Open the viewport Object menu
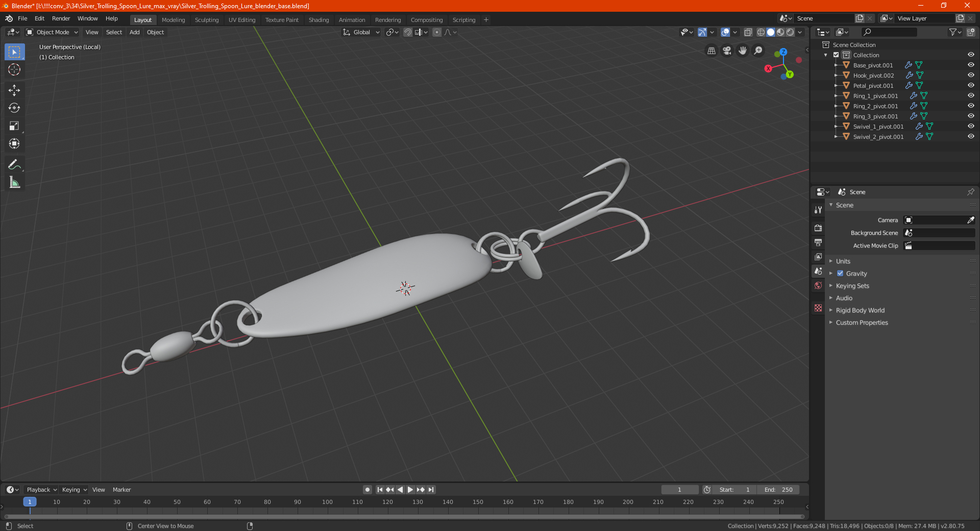 tap(155, 32)
